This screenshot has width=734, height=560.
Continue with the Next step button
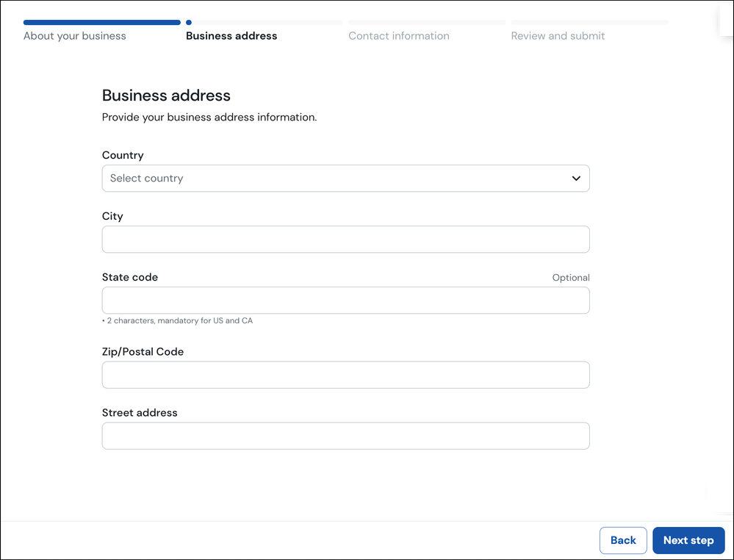pyautogui.click(x=688, y=540)
